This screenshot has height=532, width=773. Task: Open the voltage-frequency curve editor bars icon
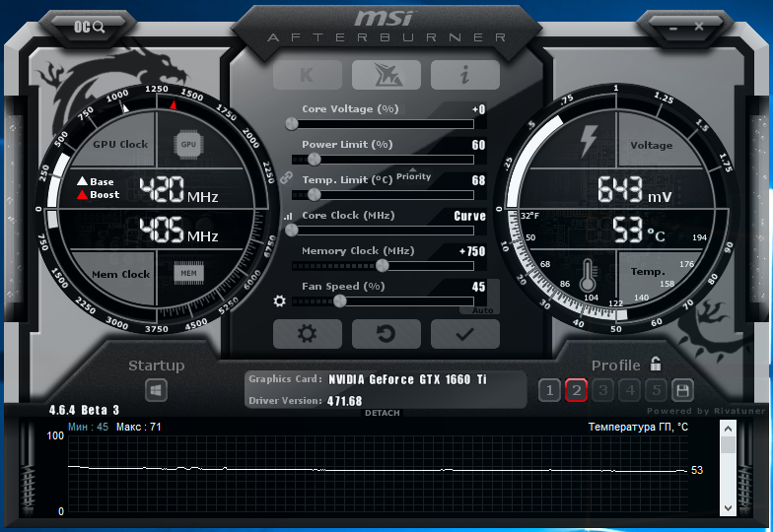tap(288, 216)
